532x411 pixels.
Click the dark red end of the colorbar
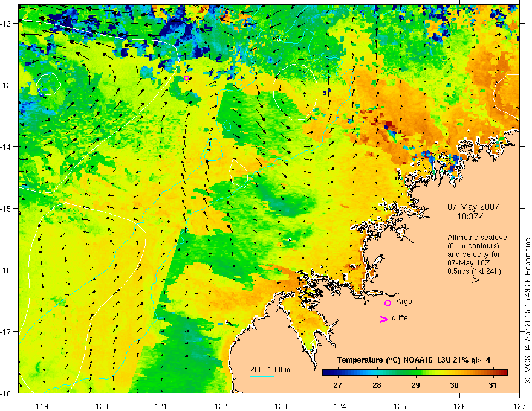click(504, 372)
